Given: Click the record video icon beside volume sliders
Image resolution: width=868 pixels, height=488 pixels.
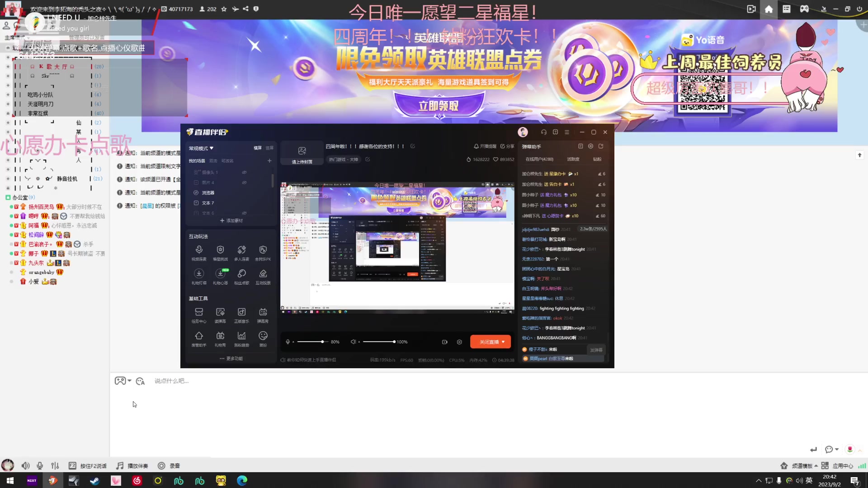Looking at the screenshot, I should coord(444,342).
